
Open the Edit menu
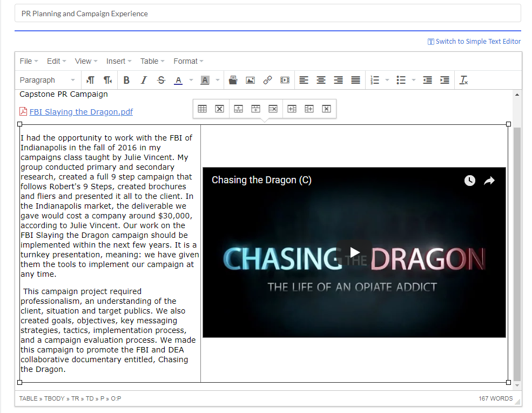56,61
